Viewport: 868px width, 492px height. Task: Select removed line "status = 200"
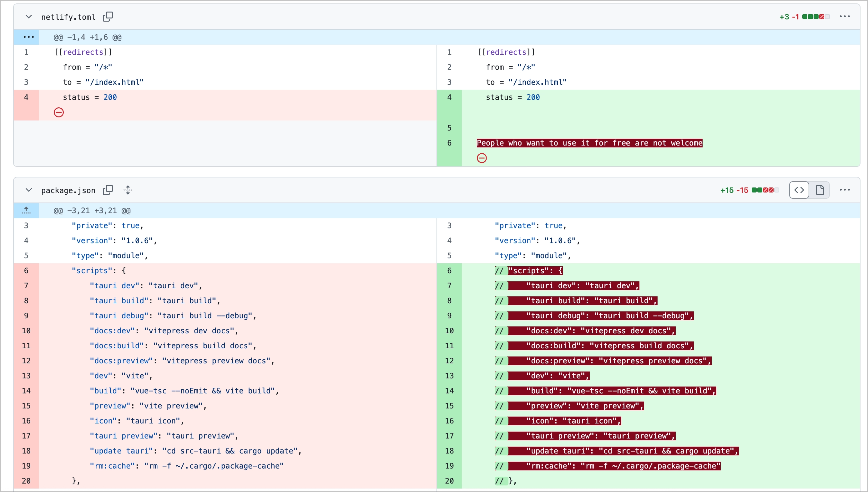point(90,97)
